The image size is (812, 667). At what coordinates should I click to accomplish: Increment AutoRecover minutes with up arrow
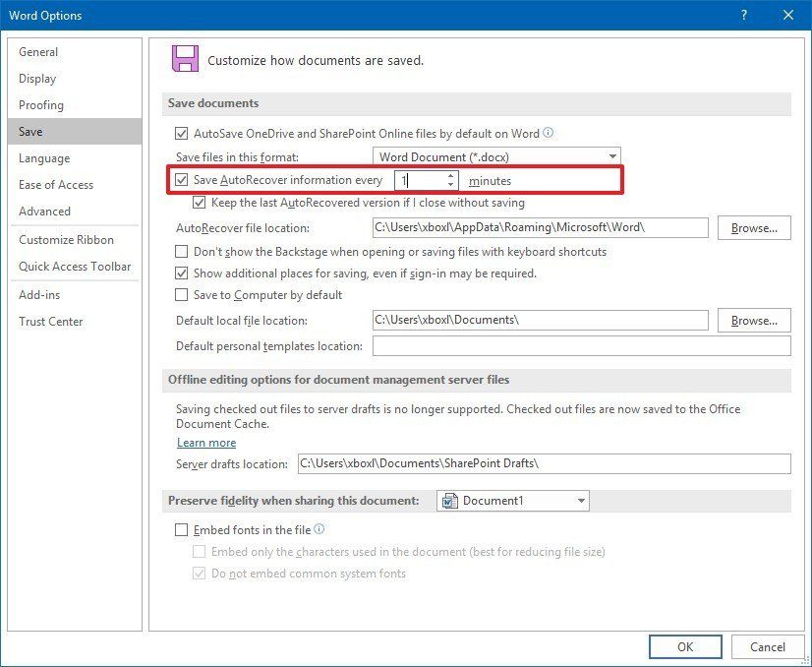[451, 175]
